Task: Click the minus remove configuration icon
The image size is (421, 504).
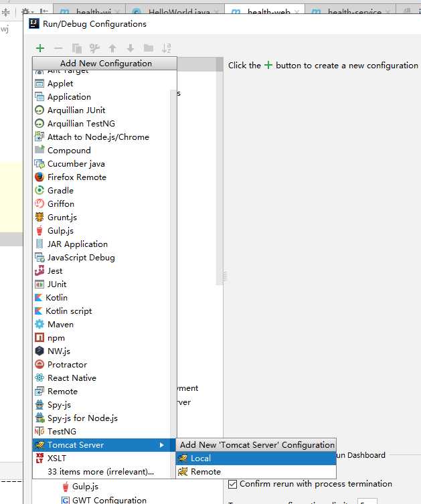Action: click(58, 48)
